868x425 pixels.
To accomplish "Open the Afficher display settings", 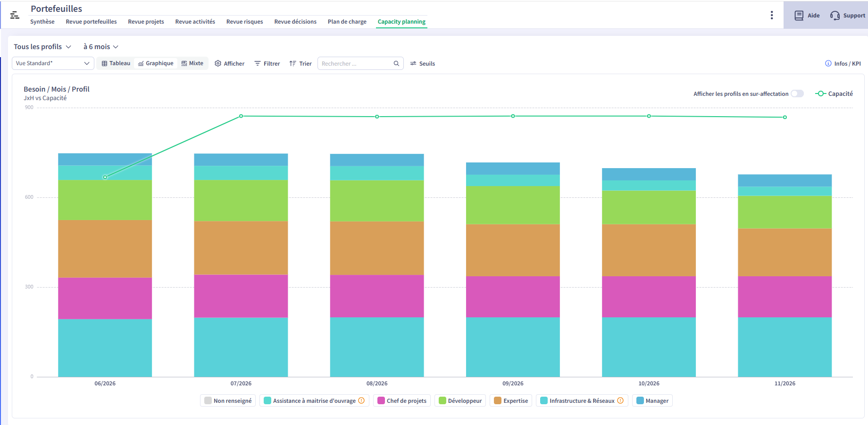I will pyautogui.click(x=230, y=64).
